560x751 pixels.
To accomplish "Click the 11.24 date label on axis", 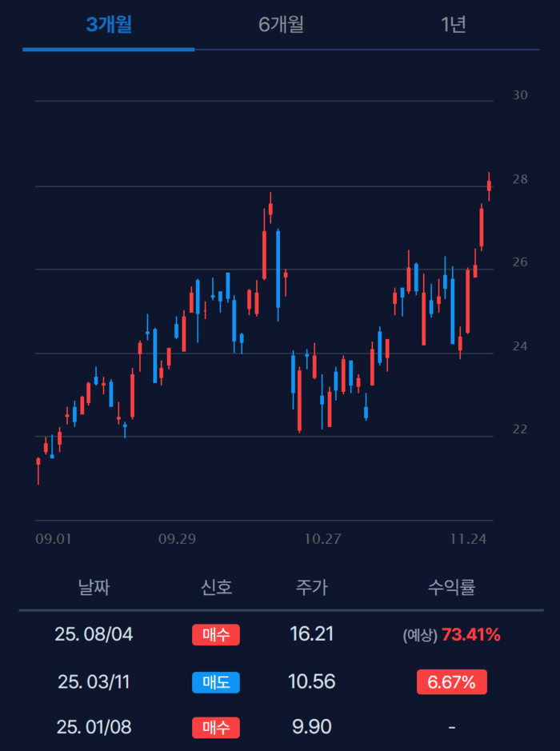I will tap(469, 539).
